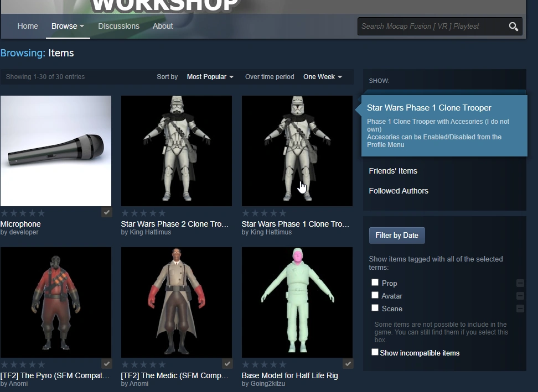Click subscribed checkmark on Microphone item
538x392 pixels.
coord(107,212)
